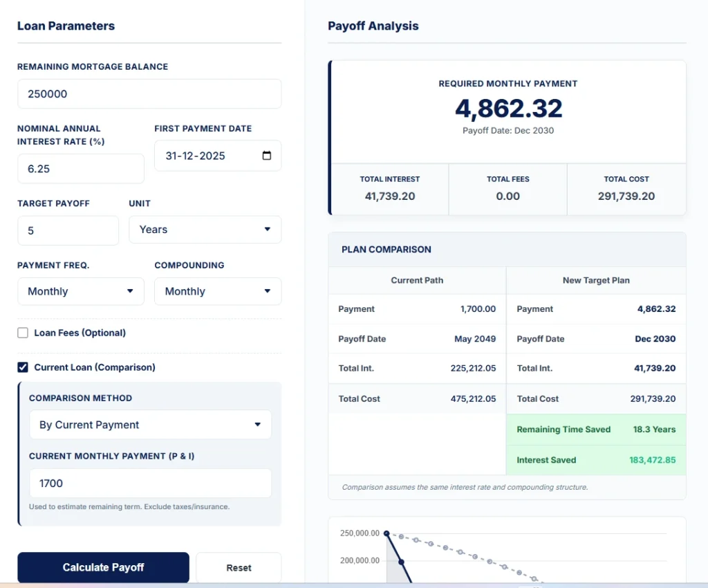708x588 pixels.
Task: Open the Payment Freq. dropdown
Action: click(80, 291)
